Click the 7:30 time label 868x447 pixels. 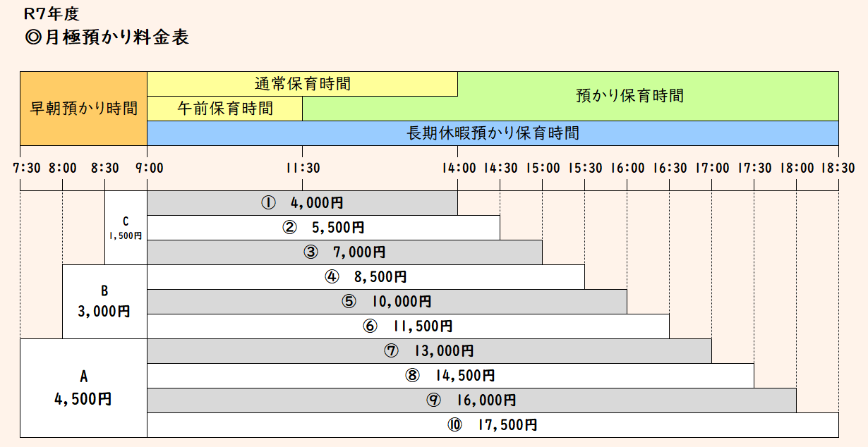click(27, 169)
